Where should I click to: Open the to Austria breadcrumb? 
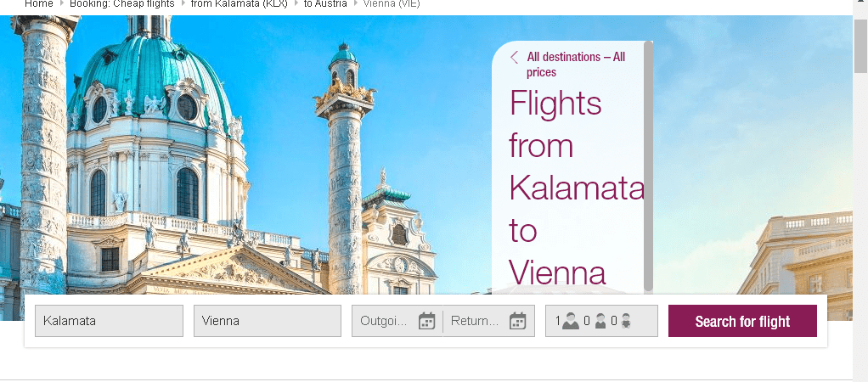coord(325,4)
